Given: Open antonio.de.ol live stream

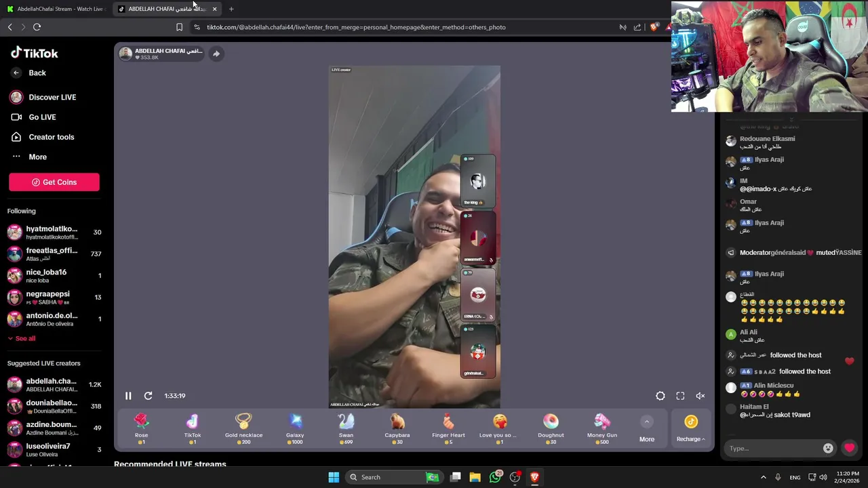Looking at the screenshot, I should (54, 319).
